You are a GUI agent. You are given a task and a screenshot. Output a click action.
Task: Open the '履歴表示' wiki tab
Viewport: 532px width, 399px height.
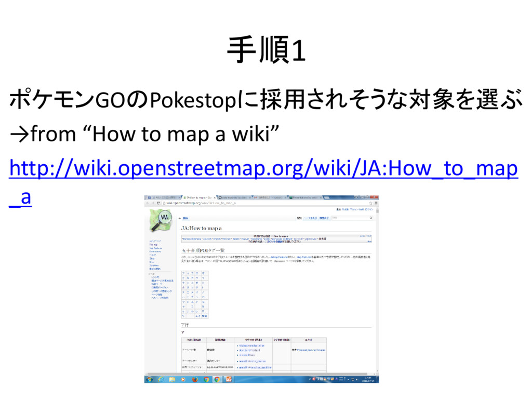click(x=324, y=218)
